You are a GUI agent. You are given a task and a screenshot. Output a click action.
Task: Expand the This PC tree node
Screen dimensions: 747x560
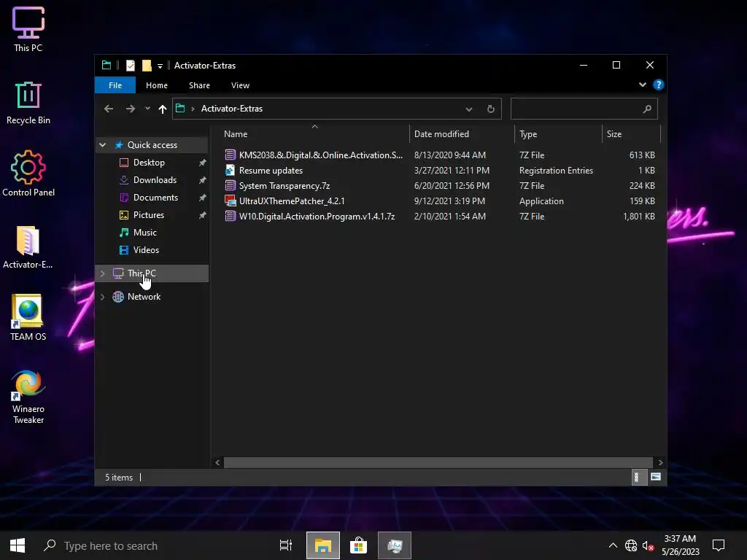pyautogui.click(x=102, y=273)
